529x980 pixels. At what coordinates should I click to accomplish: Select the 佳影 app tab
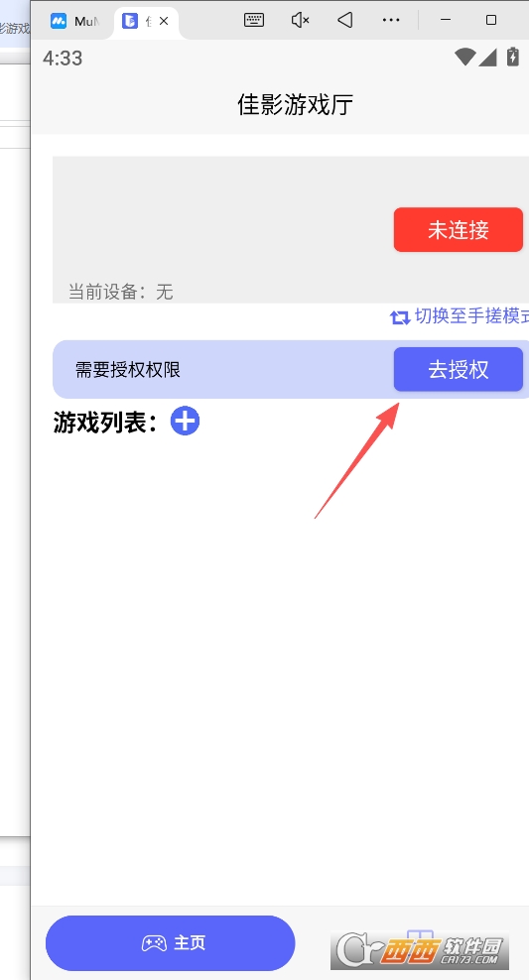click(x=139, y=21)
